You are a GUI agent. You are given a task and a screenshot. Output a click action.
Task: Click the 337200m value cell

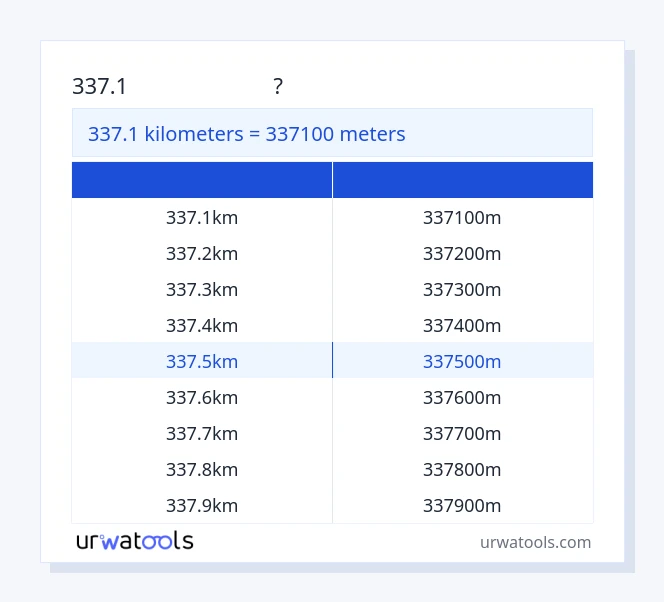462,253
